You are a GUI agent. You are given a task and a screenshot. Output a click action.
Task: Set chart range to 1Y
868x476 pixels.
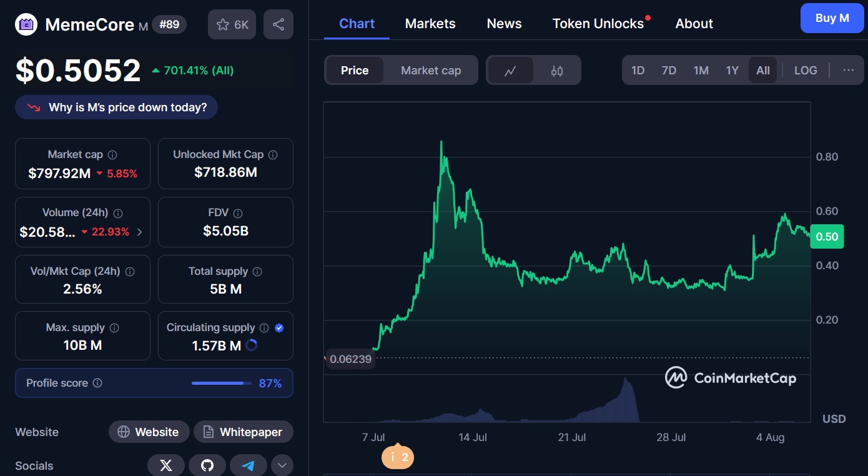click(x=732, y=71)
